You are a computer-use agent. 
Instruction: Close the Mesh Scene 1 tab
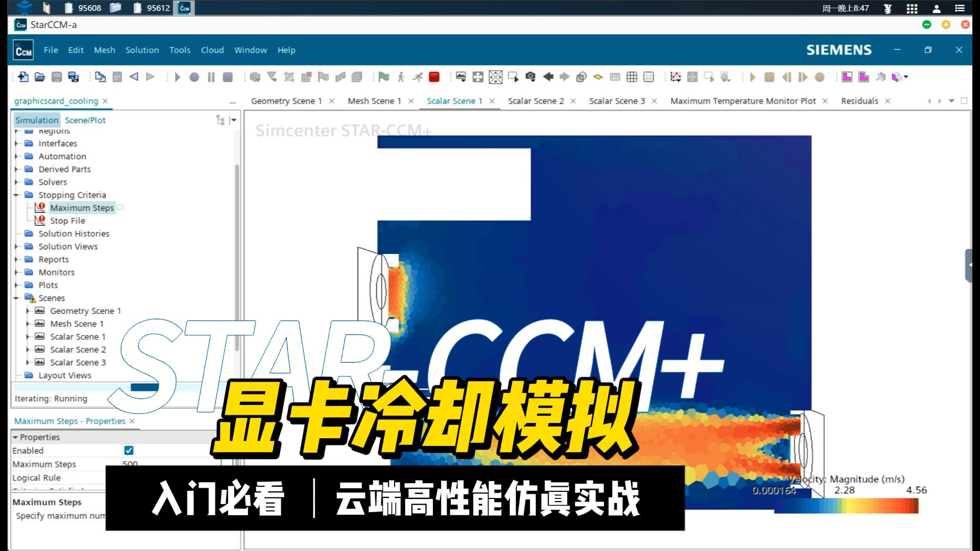click(x=411, y=101)
